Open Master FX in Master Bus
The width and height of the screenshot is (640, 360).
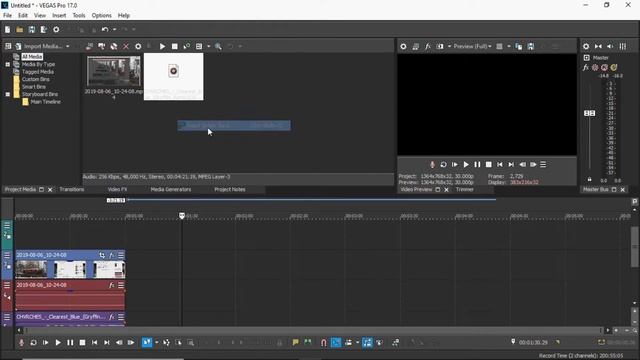click(586, 67)
